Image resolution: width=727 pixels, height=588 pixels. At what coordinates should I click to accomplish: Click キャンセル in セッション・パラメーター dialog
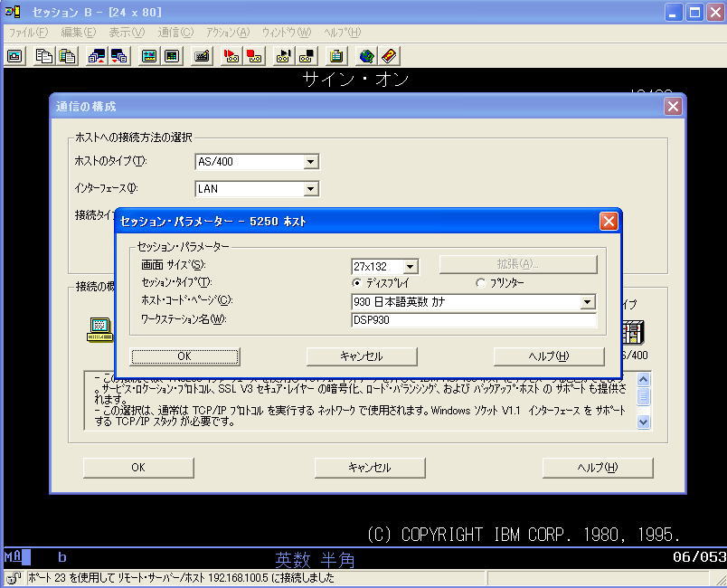click(362, 356)
